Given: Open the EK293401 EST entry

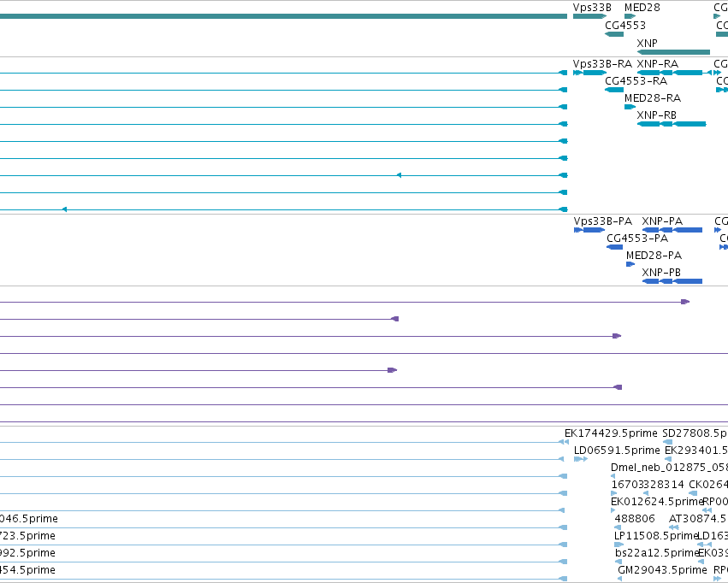Looking at the screenshot, I should pyautogui.click(x=696, y=450).
